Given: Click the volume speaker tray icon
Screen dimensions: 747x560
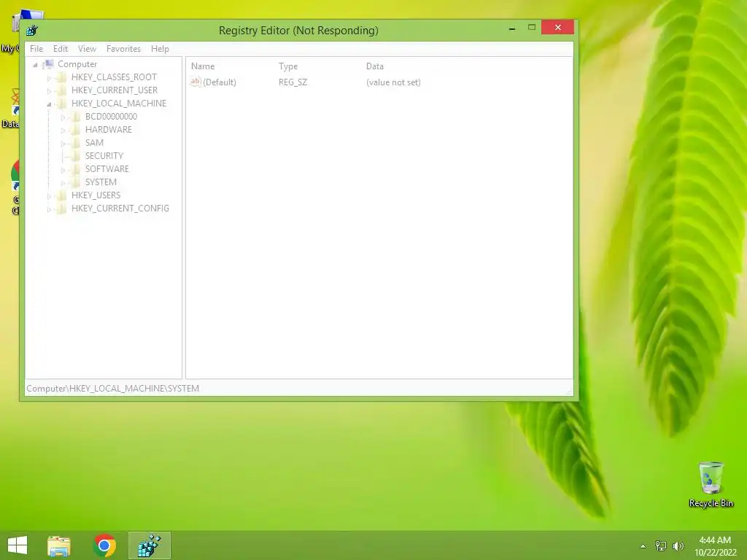Looking at the screenshot, I should click(678, 545).
